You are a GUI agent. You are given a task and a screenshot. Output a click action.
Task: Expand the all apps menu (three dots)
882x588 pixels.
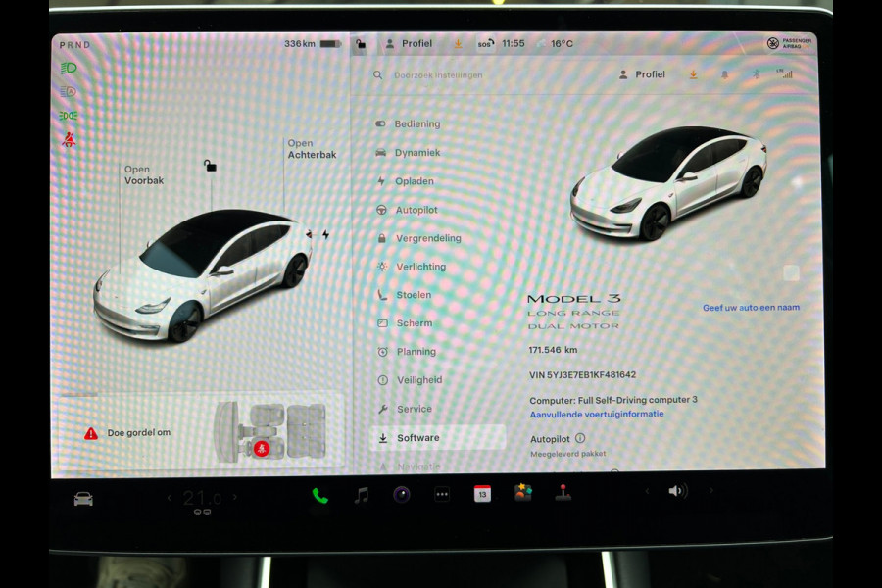442,495
